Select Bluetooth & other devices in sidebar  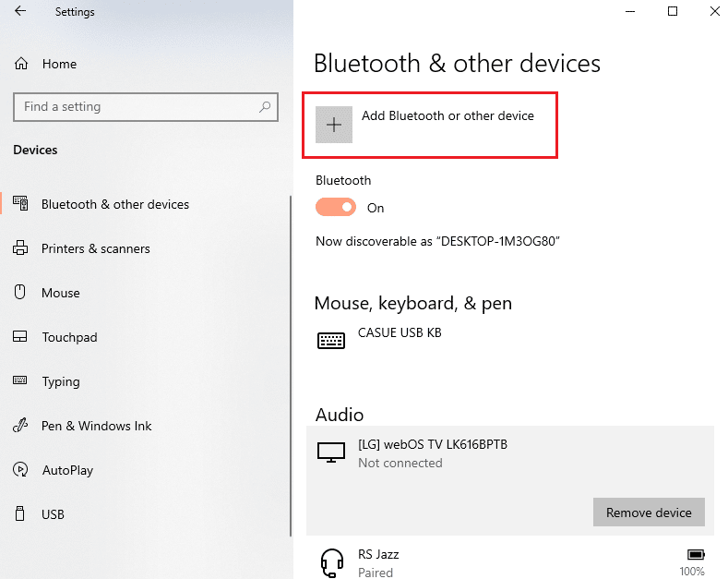pyautogui.click(x=114, y=204)
